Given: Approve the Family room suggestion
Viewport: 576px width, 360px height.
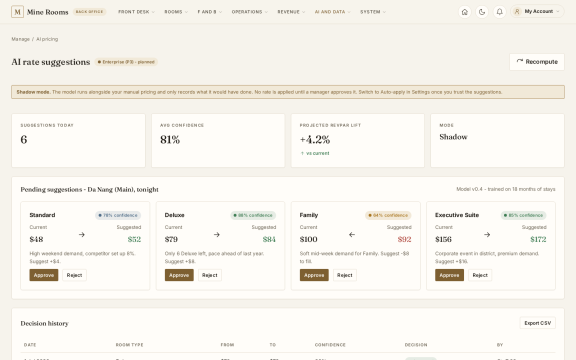Looking at the screenshot, I should tap(314, 275).
